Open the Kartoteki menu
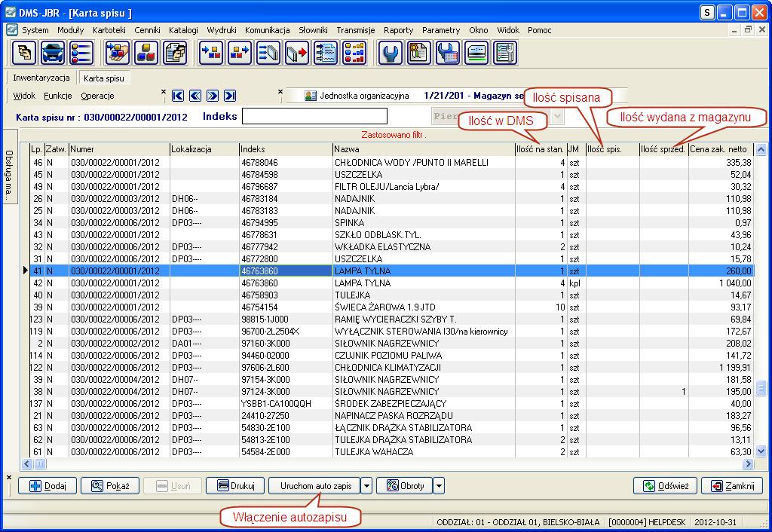The height and width of the screenshot is (532, 772). pyautogui.click(x=109, y=30)
